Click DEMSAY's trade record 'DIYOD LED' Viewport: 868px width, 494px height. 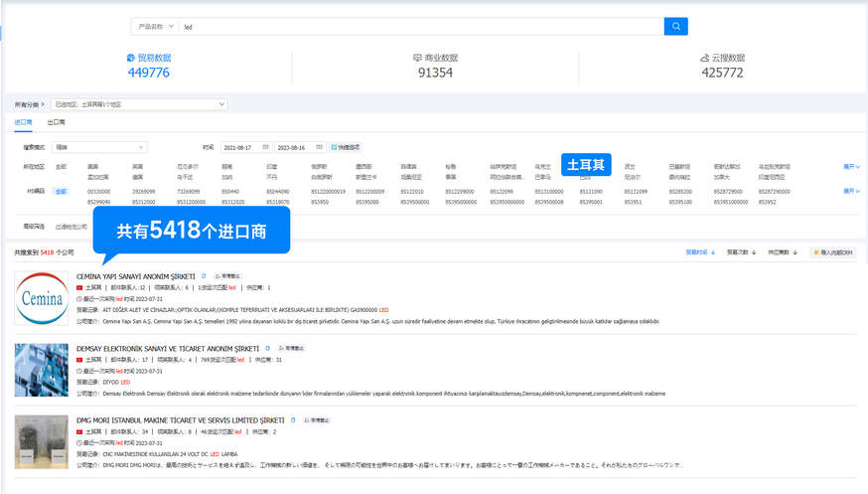pyautogui.click(x=116, y=382)
